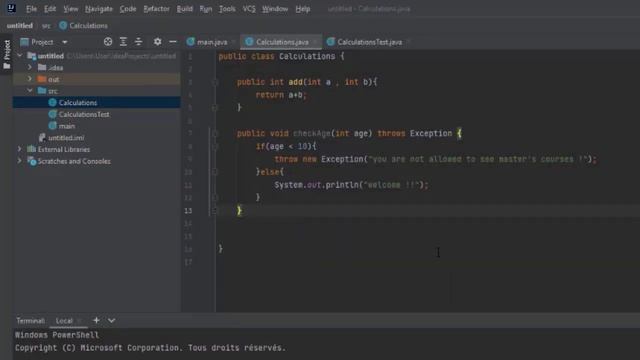Open the Refactor menu

[156, 9]
